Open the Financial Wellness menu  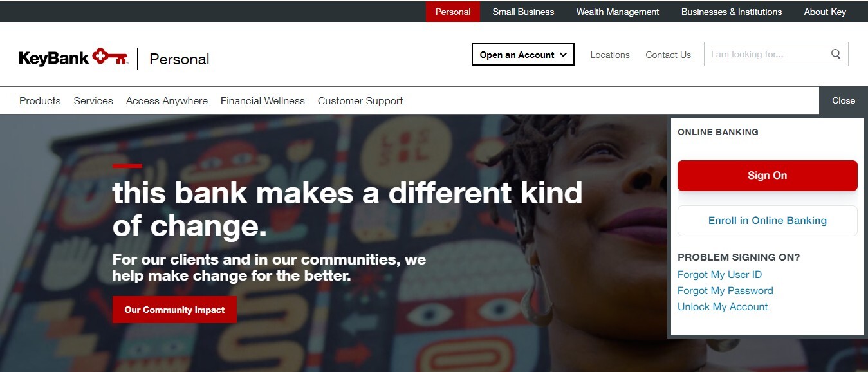pyautogui.click(x=263, y=100)
